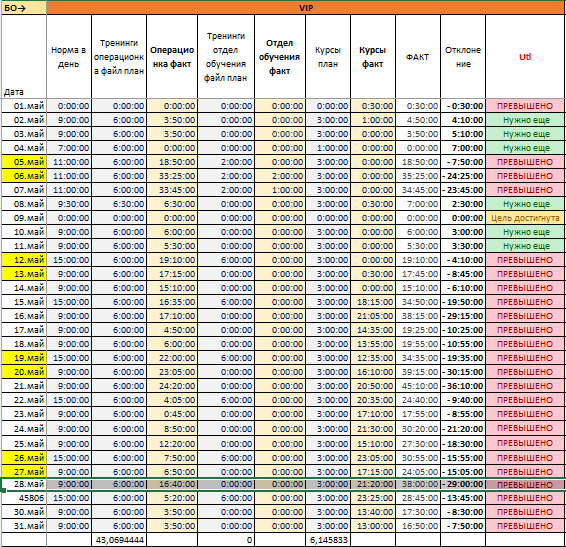
Task: Click ФАКТ value 39:15:00
Action: click(x=418, y=372)
